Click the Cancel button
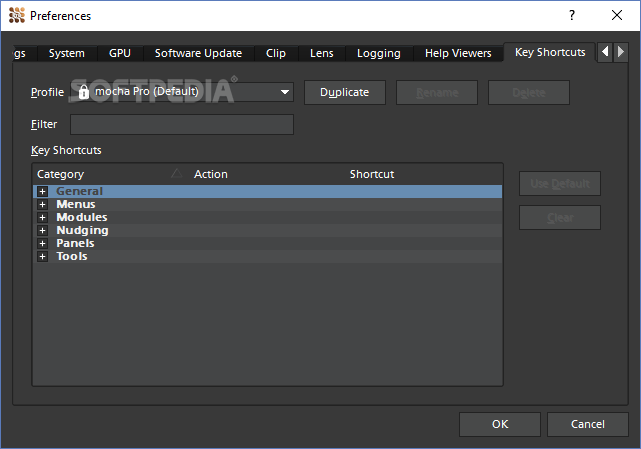Image resolution: width=641 pixels, height=449 pixels. click(588, 424)
